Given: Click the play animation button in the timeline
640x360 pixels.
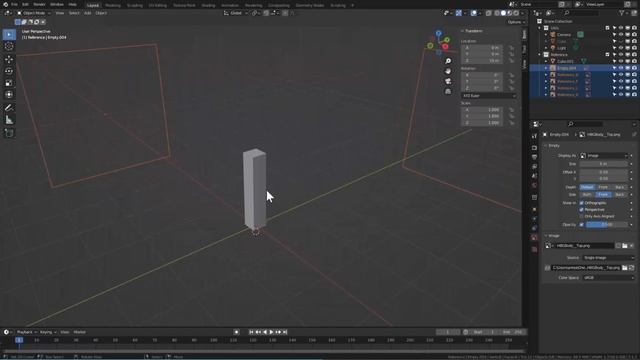Looking at the screenshot, I should pos(271,332).
